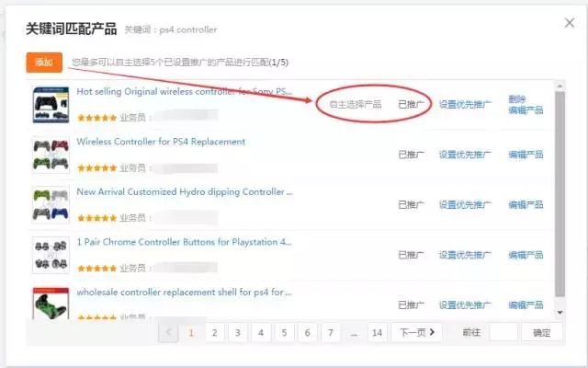The image size is (588, 368).
Task: Open 'Wireless Controller for PS4 Replacement' link
Action: [161, 142]
